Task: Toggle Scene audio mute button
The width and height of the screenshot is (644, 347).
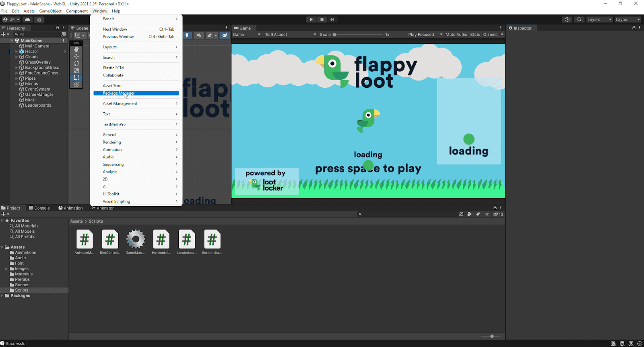Action: [198, 35]
